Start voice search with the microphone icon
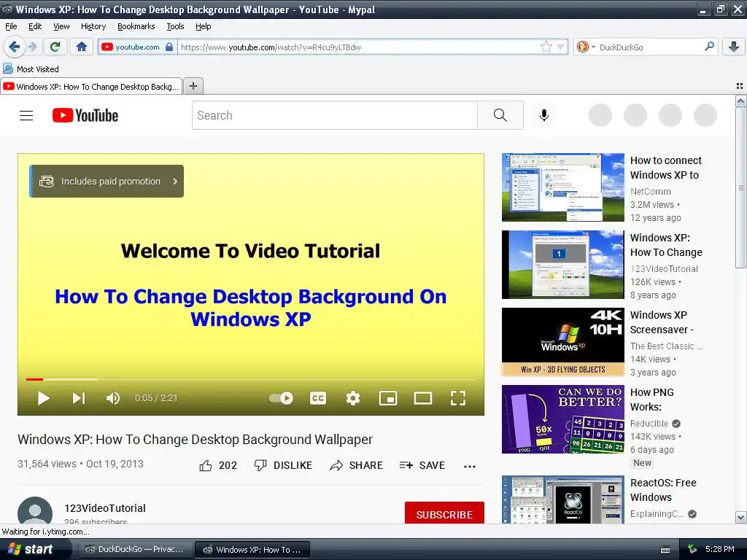 pyautogui.click(x=544, y=116)
